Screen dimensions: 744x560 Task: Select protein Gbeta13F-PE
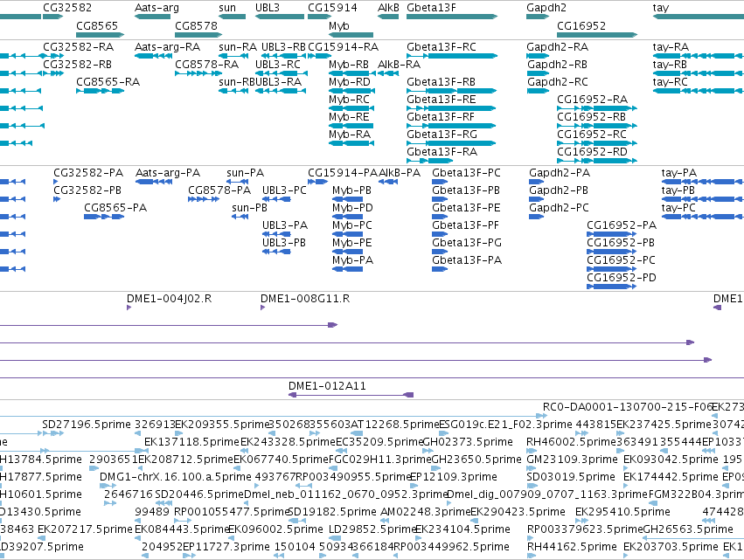pyautogui.click(x=466, y=208)
